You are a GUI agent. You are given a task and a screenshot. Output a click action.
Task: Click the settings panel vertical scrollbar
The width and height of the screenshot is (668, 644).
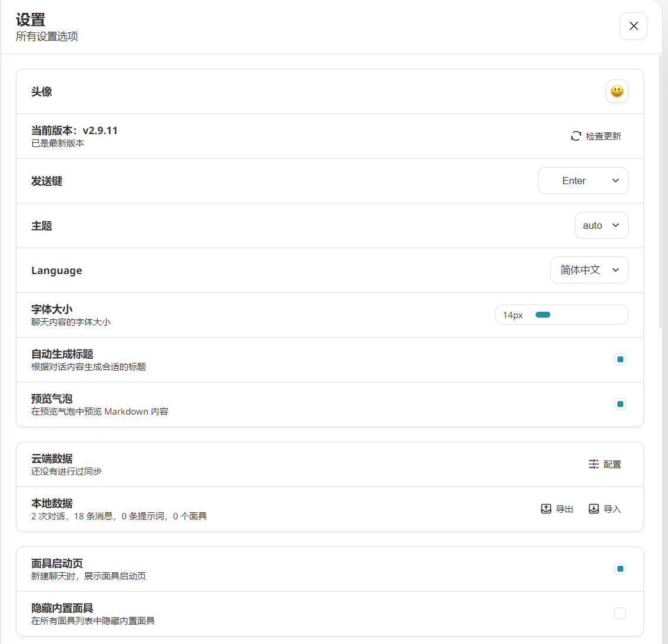point(660,192)
